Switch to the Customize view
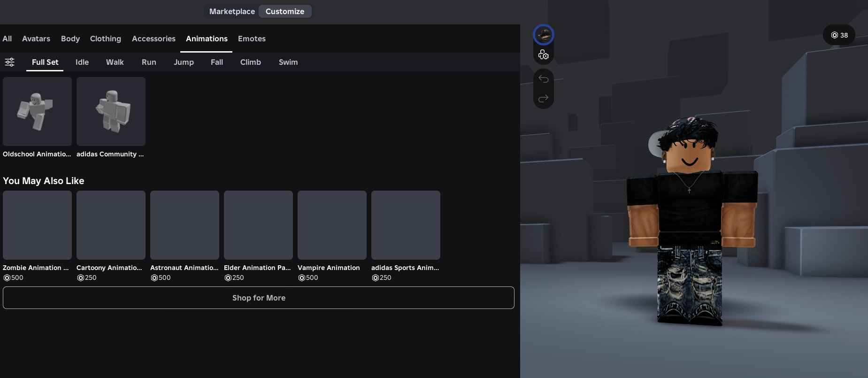 (285, 11)
